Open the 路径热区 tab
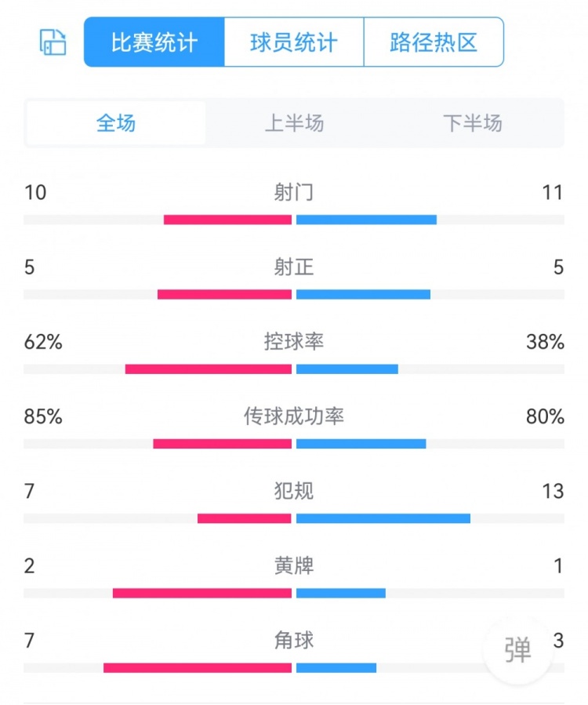588x705 pixels. [x=434, y=42]
